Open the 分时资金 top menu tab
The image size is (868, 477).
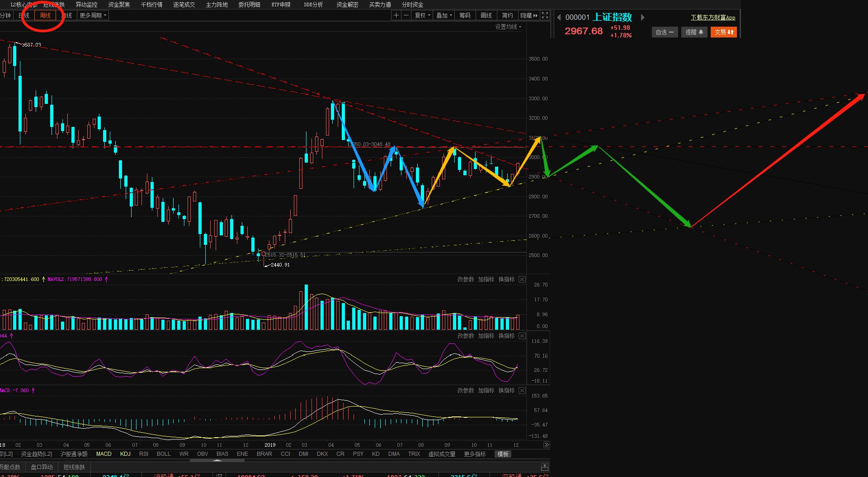click(x=412, y=5)
